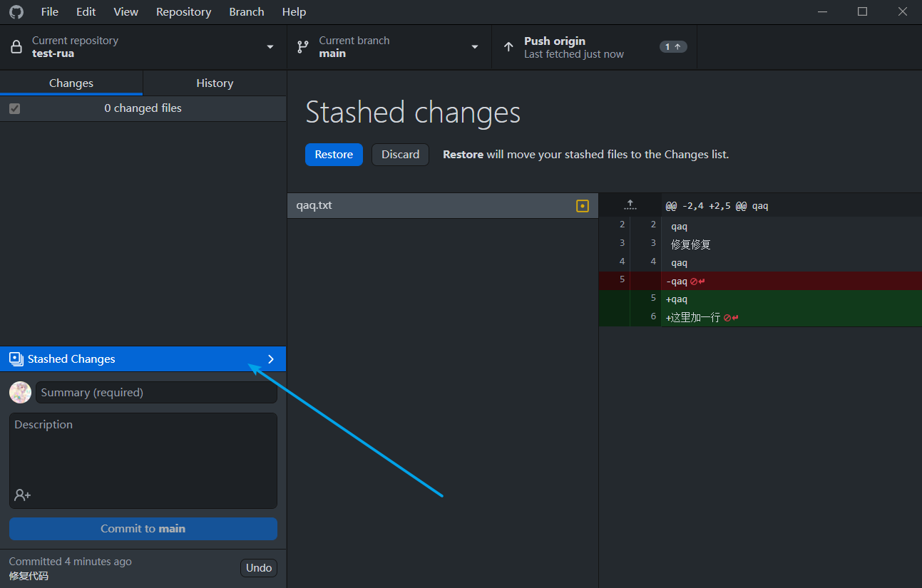The width and height of the screenshot is (922, 588).
Task: Click the GitHub logo icon
Action: pos(16,12)
